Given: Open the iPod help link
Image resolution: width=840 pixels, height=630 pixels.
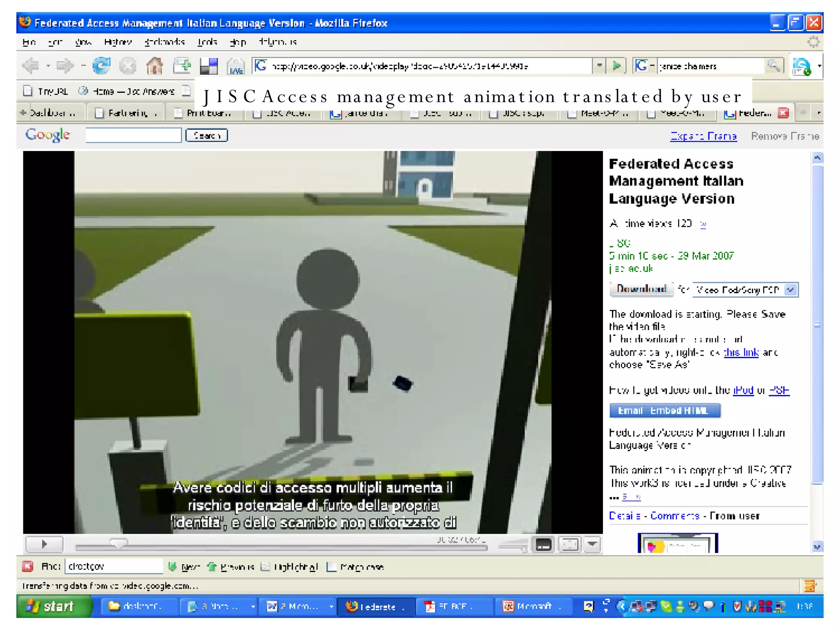Looking at the screenshot, I should point(743,390).
